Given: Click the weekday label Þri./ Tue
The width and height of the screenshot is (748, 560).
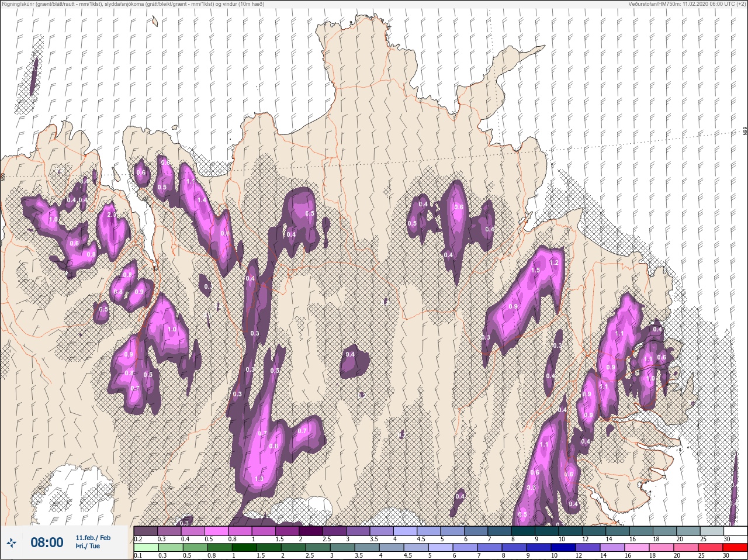Looking at the screenshot, I should (88, 546).
